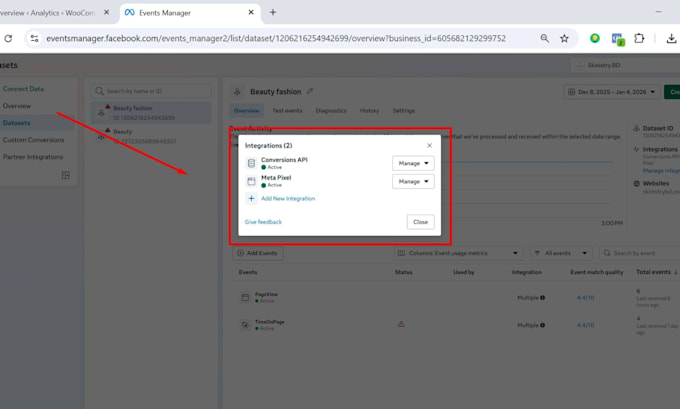
Task: Open browser downloads icon
Action: [x=671, y=39]
